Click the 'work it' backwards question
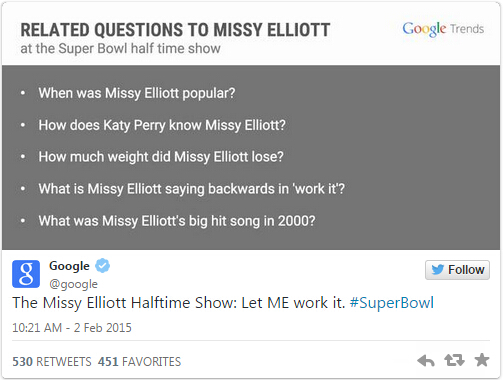 coord(192,189)
